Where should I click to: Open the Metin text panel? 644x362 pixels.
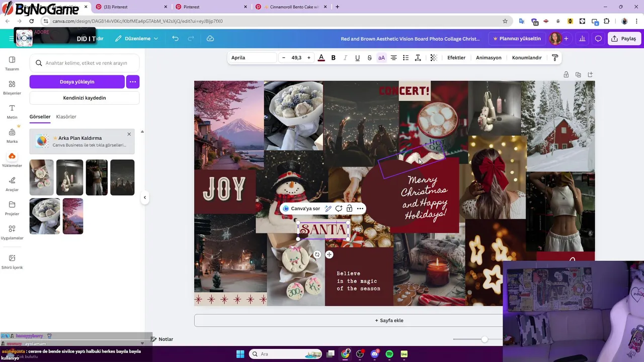(12, 112)
